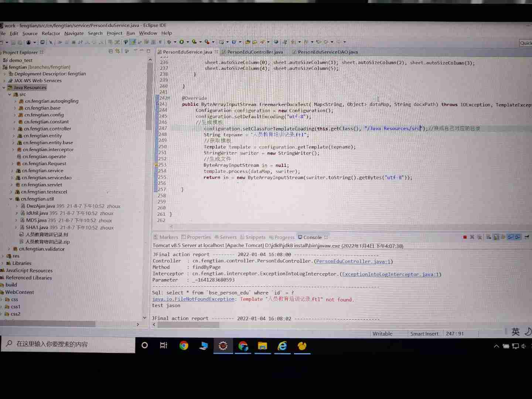Image resolution: width=532 pixels, height=399 pixels.
Task: Click the Debug bug icon in toolbar
Action: click(169, 42)
